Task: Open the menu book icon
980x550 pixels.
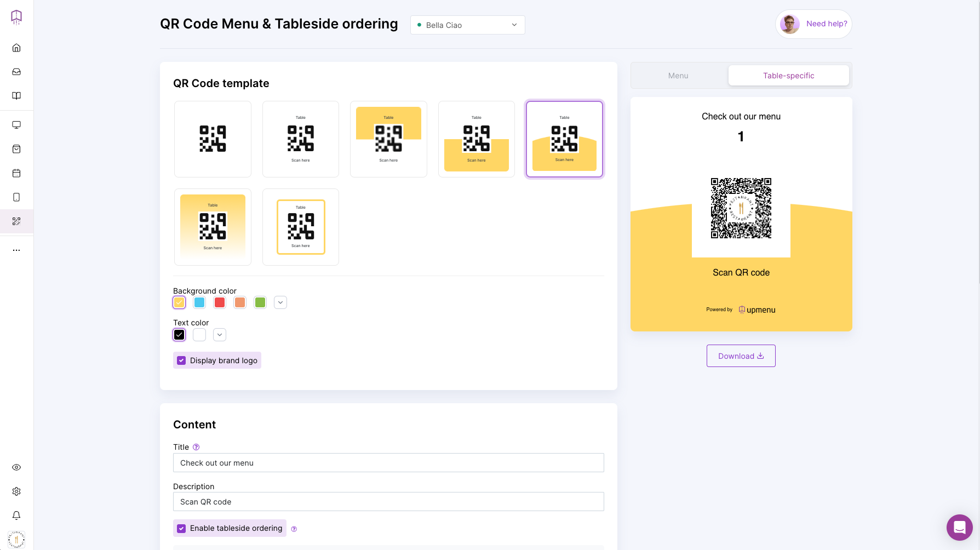Action: click(16, 96)
